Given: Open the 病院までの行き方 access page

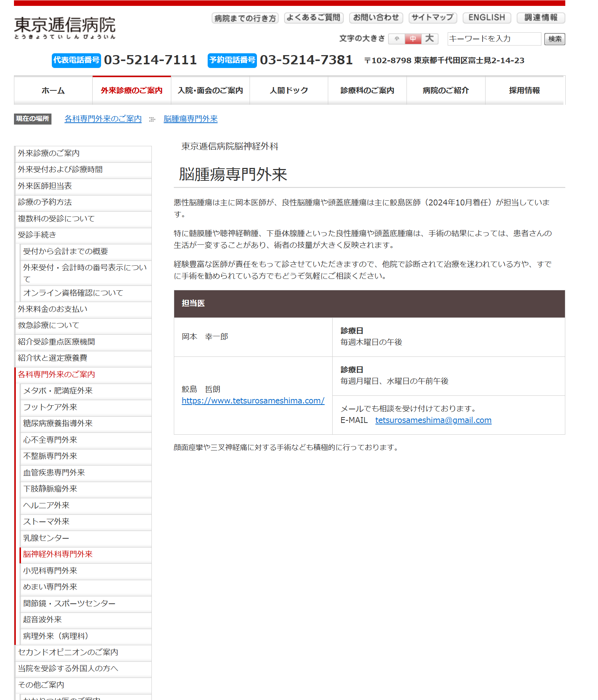Looking at the screenshot, I should coord(245,18).
